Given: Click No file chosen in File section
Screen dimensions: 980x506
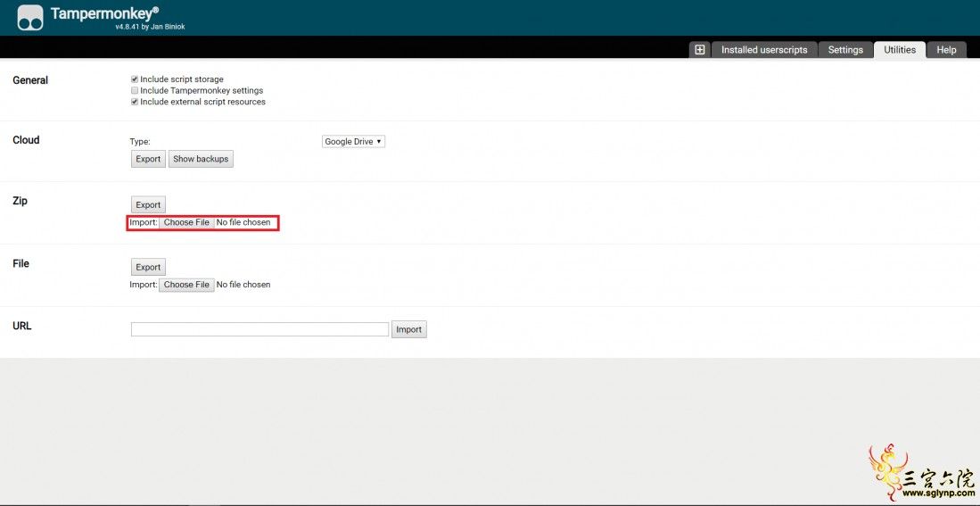Looking at the screenshot, I should [x=243, y=285].
